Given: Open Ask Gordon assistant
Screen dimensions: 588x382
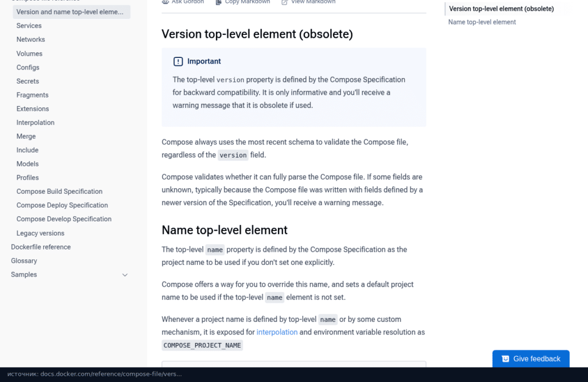Looking at the screenshot, I should (x=183, y=2).
